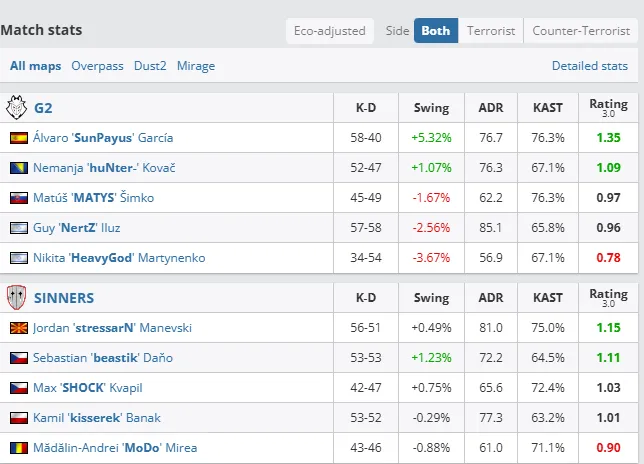The width and height of the screenshot is (644, 464).
Task: Click the Romanian flag beside MoDo
Action: [x=18, y=448]
